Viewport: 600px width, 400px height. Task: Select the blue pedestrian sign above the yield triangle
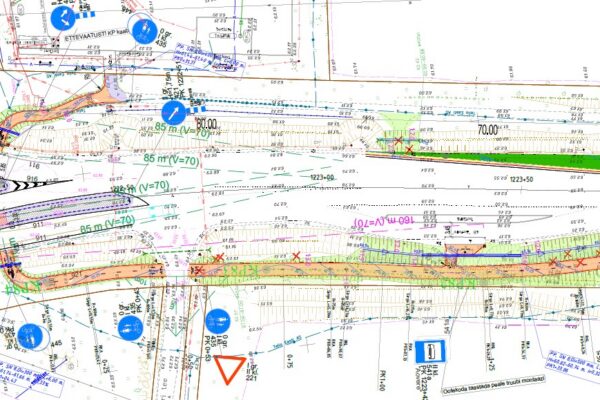click(218, 322)
